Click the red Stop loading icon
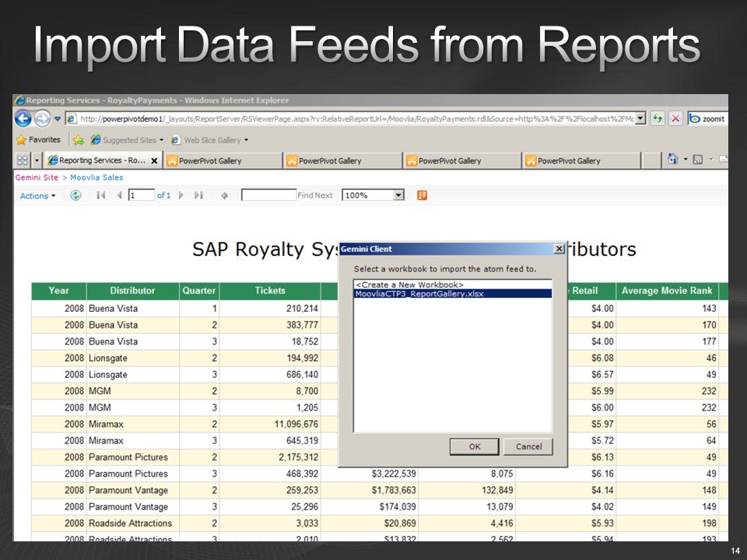This screenshot has height=560, width=747. coord(675,118)
